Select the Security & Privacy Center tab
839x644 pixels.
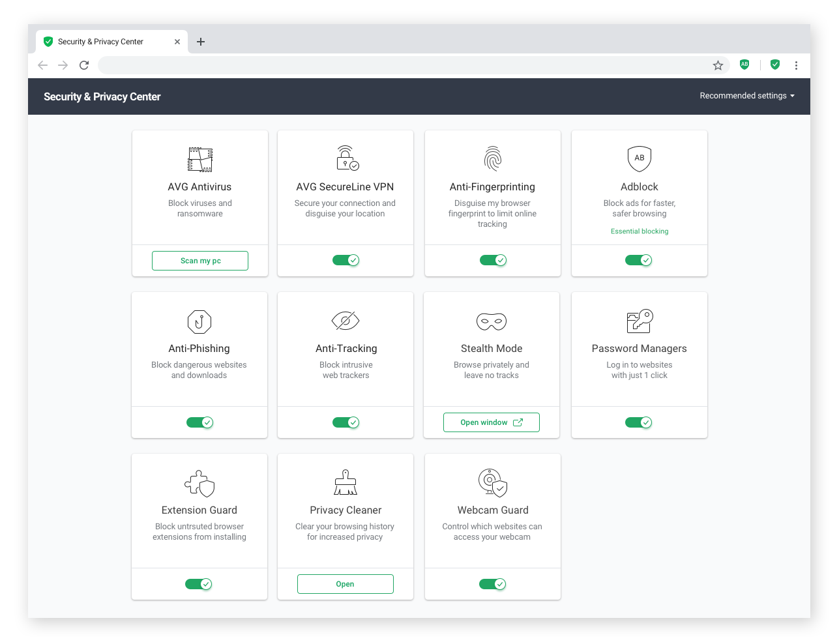tap(101, 41)
